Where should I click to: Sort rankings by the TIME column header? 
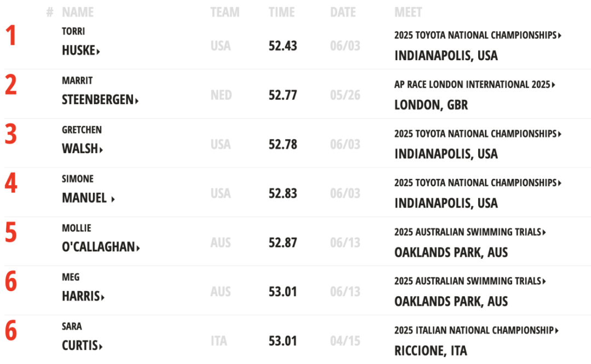tap(282, 12)
